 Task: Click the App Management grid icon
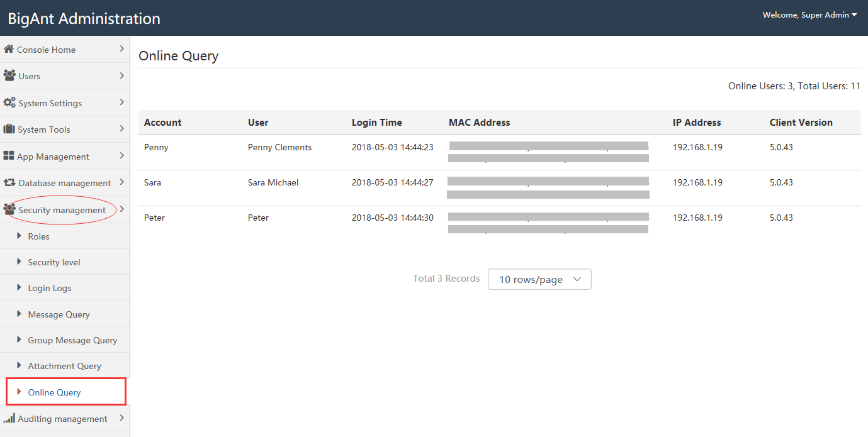pyautogui.click(x=9, y=156)
